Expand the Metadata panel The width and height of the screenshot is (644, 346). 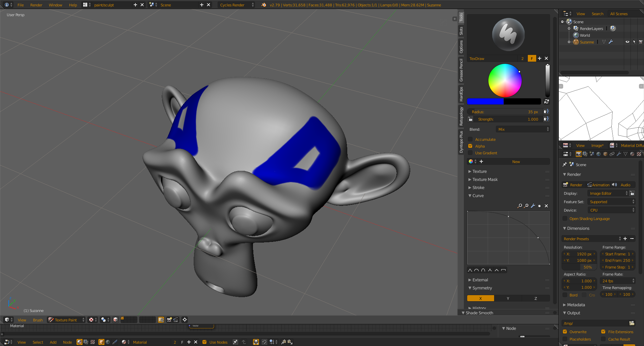click(576, 305)
